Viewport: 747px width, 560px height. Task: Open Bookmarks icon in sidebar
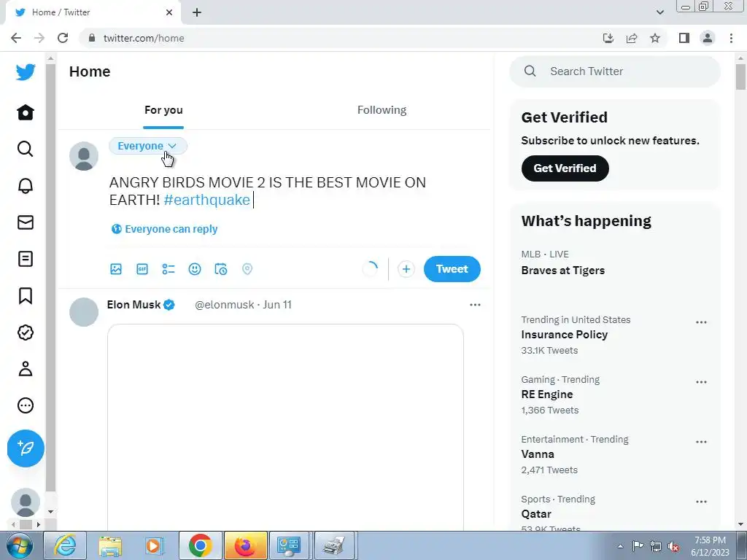pos(26,296)
